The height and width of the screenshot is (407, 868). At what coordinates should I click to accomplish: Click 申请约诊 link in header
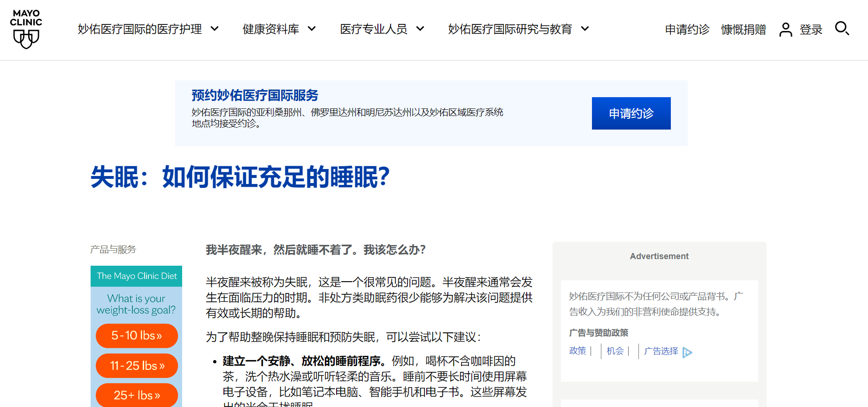pos(687,30)
